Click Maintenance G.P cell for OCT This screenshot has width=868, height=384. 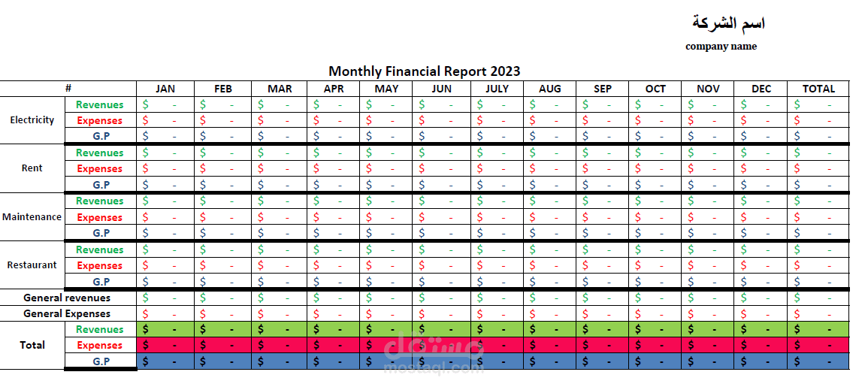tap(655, 233)
